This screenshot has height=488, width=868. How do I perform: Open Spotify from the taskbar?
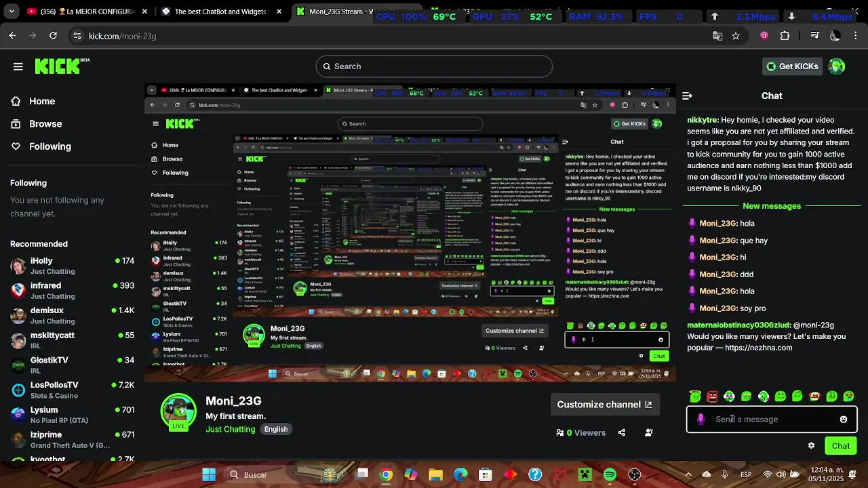[610, 474]
